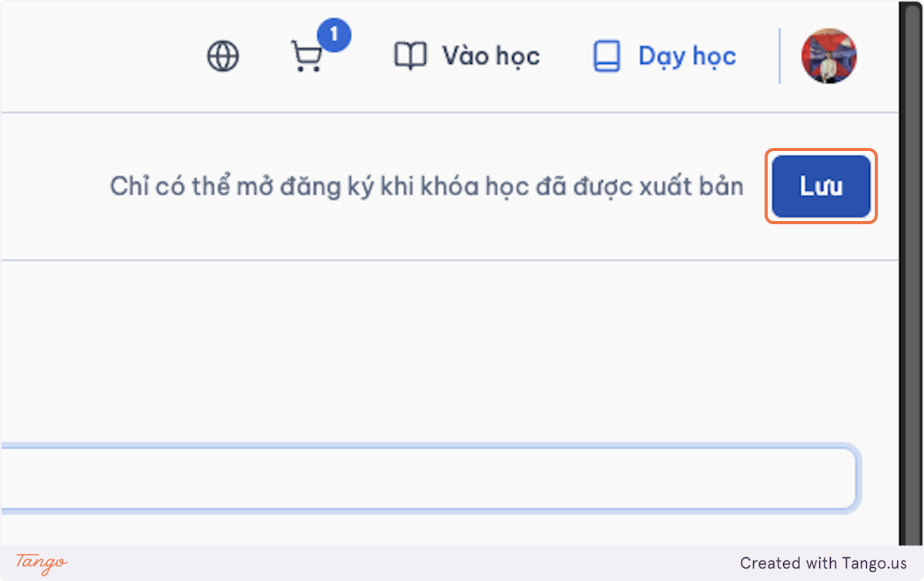
Task: Click the empty area above the text field
Action: click(x=447, y=351)
